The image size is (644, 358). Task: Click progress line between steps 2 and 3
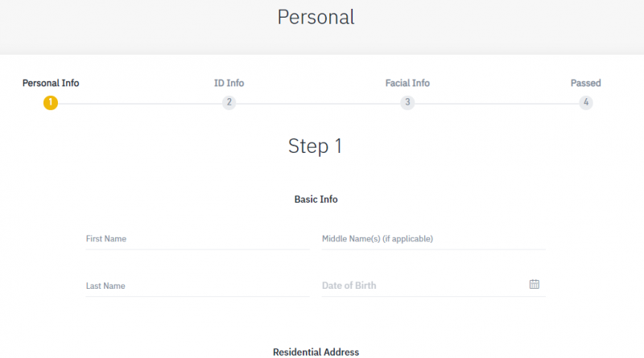click(x=318, y=104)
